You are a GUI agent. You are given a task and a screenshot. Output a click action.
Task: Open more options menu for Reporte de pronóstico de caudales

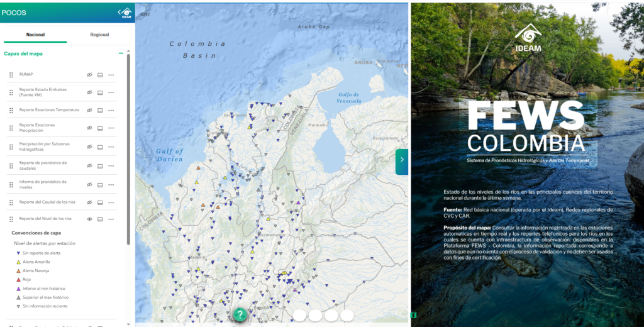click(111, 166)
